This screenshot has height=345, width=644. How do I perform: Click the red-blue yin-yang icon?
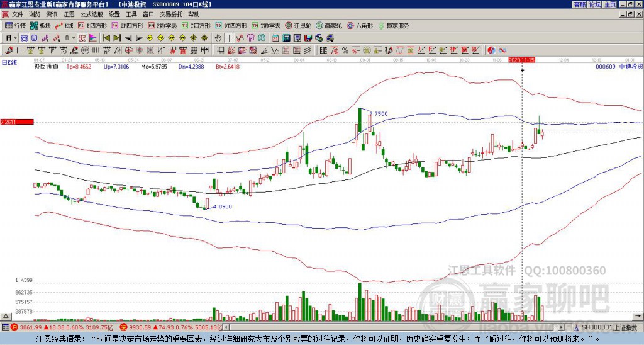click(x=491, y=50)
